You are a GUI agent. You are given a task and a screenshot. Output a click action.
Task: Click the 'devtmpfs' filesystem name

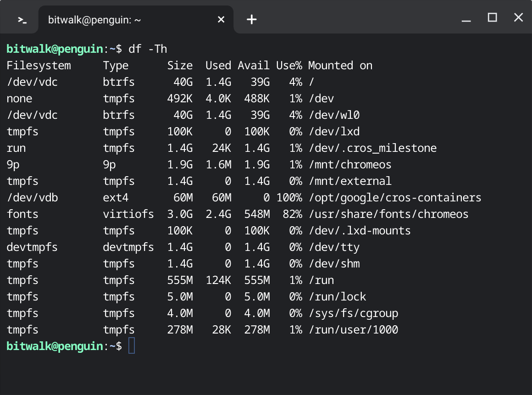click(32, 247)
